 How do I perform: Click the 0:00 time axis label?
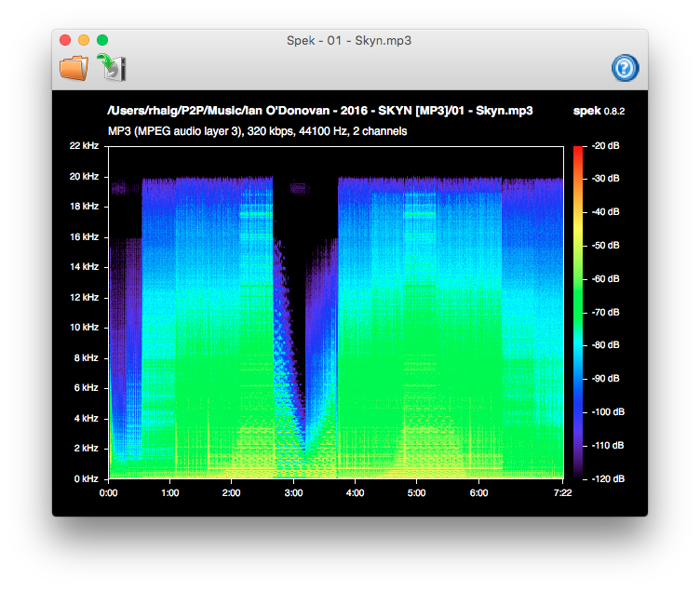coord(109,492)
